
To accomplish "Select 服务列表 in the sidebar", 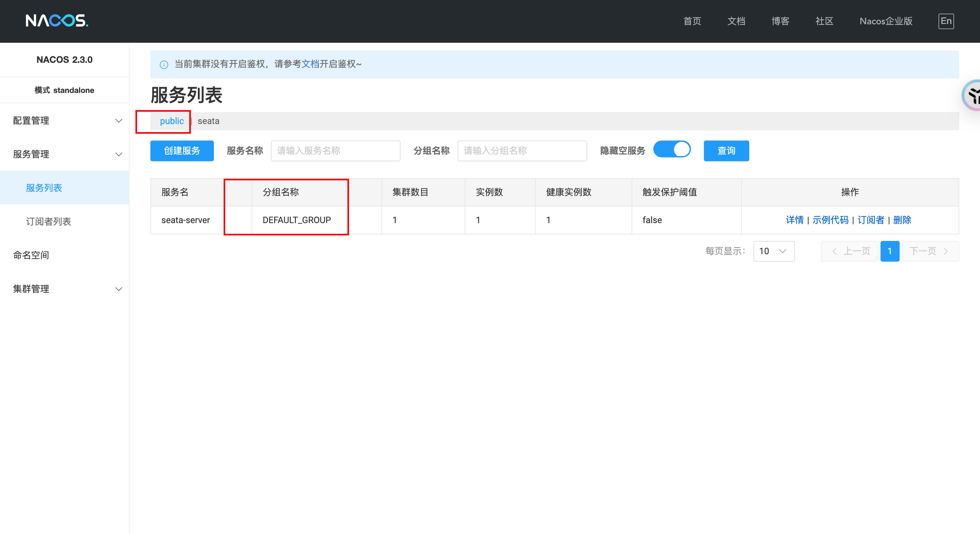I will (x=65, y=188).
